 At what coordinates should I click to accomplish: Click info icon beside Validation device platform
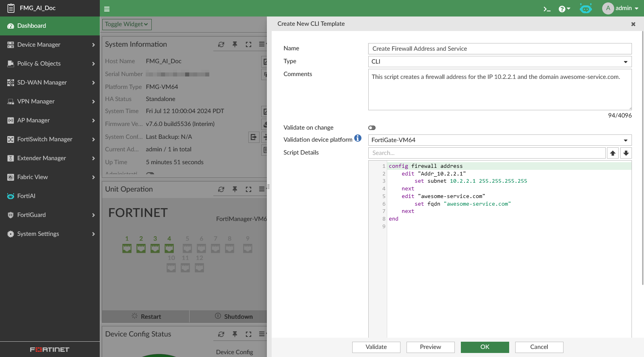[x=358, y=138]
